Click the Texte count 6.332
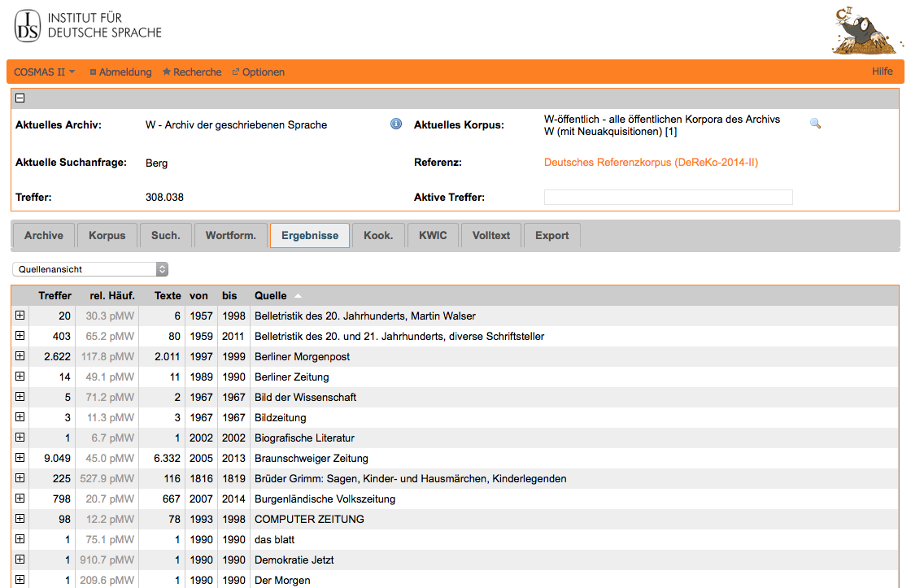This screenshot has width=911, height=588. [x=168, y=459]
